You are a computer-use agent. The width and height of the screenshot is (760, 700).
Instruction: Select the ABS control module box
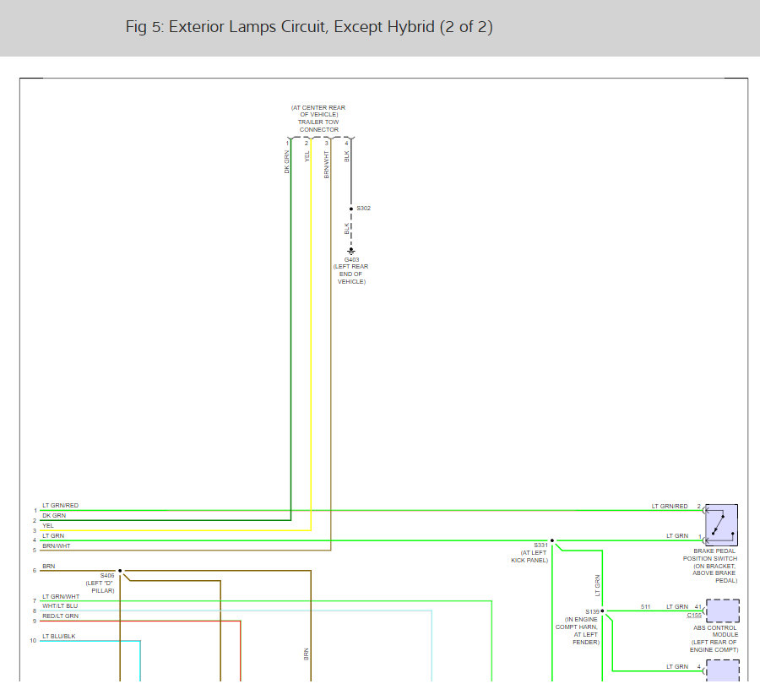click(722, 610)
